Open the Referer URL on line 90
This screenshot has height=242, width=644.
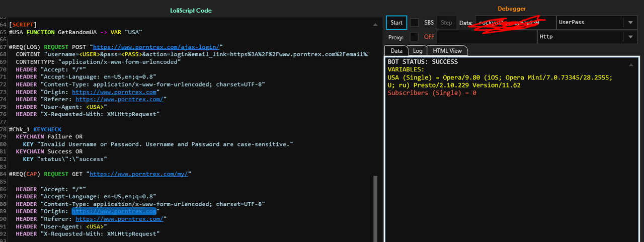(x=119, y=219)
